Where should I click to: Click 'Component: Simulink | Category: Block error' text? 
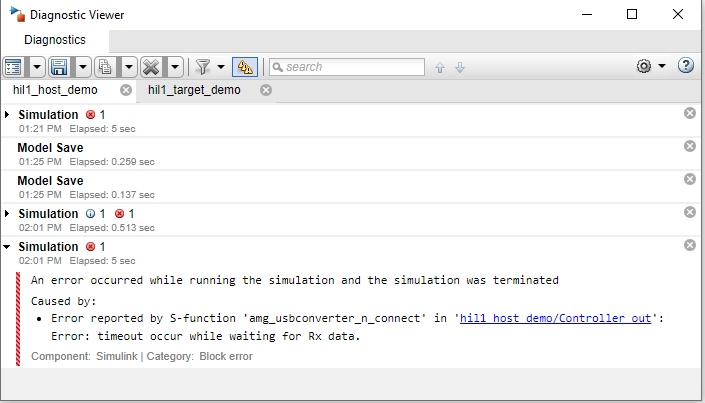[x=142, y=356]
